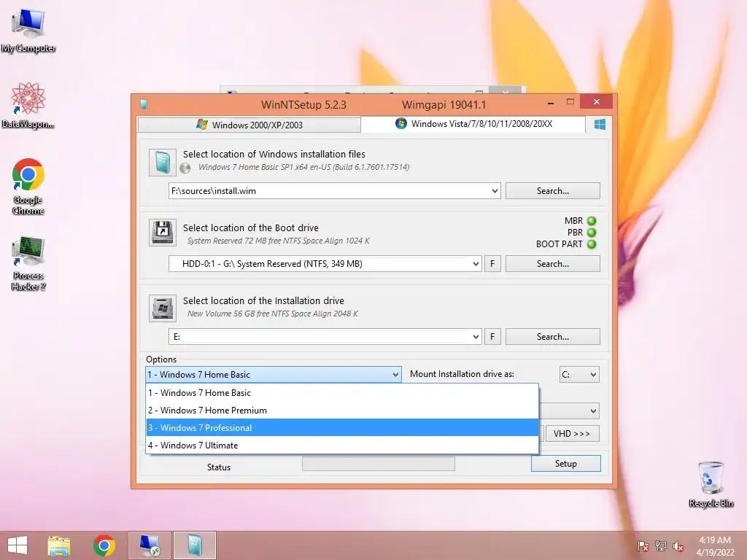Click the disc icon beside Windows 7 info
Image resolution: width=747 pixels, height=560 pixels.
point(185,168)
